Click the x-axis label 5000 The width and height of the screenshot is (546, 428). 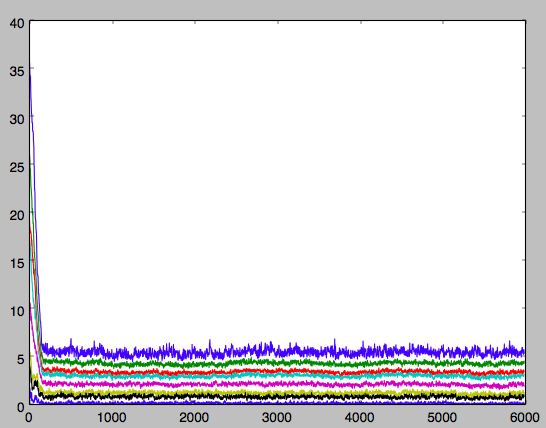click(442, 417)
